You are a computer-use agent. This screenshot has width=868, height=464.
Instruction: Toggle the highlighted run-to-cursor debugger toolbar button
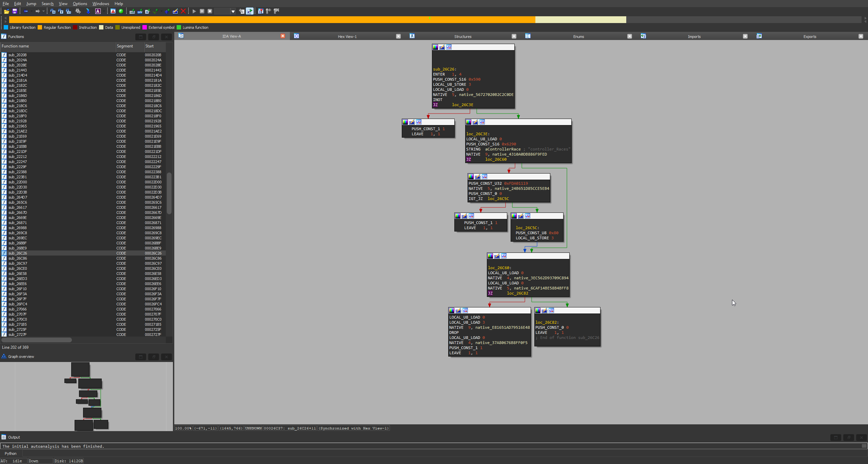tap(250, 11)
